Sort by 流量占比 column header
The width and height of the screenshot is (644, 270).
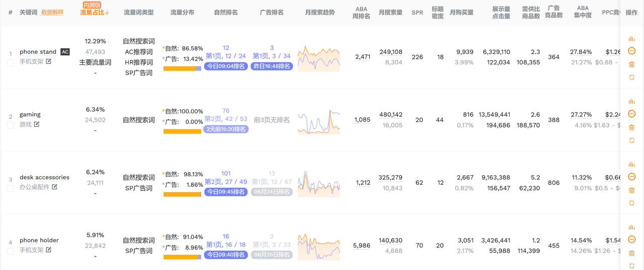tap(95, 12)
